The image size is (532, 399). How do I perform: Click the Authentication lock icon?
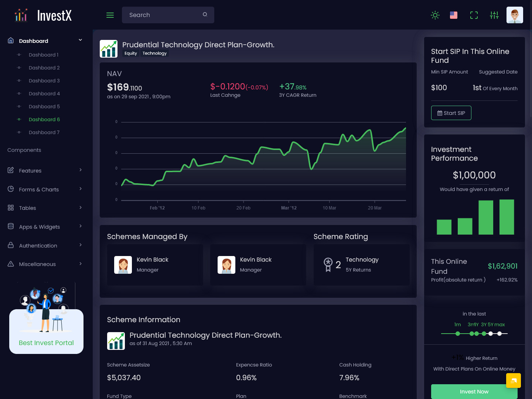click(11, 245)
